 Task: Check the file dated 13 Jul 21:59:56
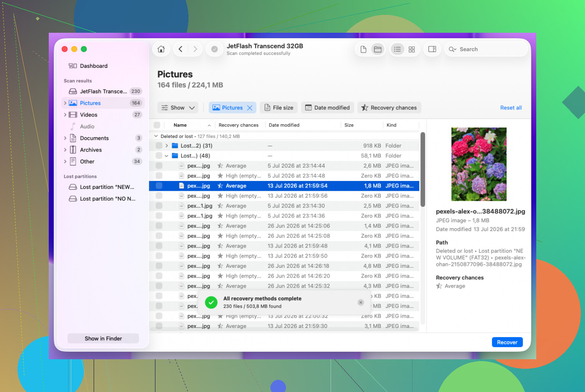pos(159,196)
